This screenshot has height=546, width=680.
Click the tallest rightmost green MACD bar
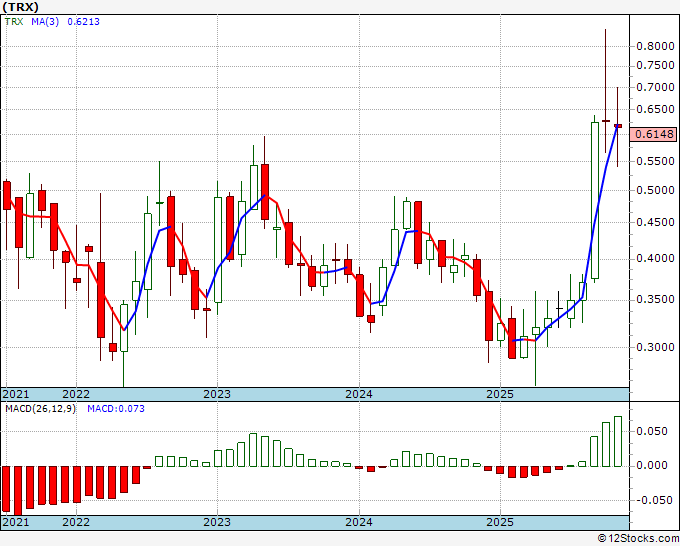618,441
